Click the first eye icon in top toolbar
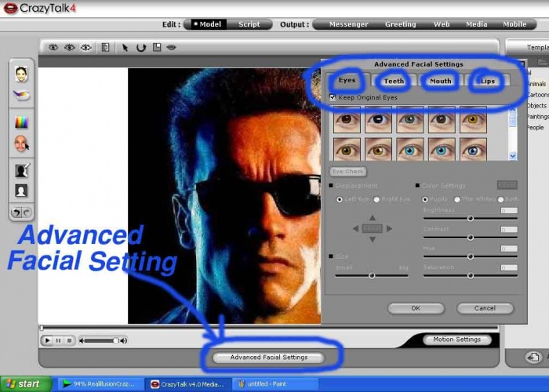The width and height of the screenshot is (549, 392). pos(53,47)
